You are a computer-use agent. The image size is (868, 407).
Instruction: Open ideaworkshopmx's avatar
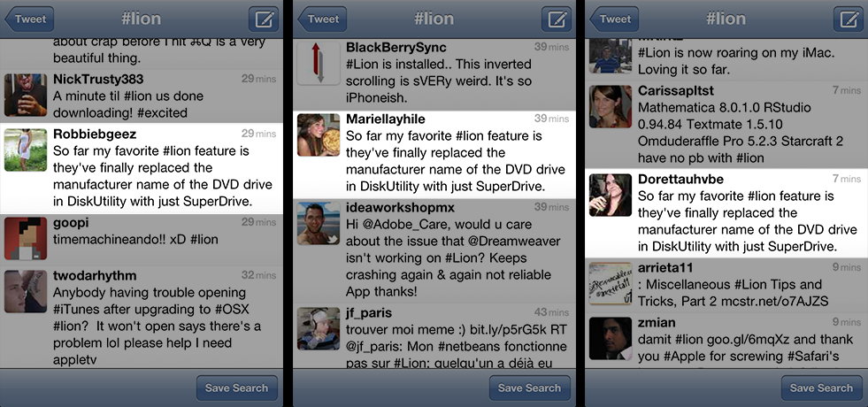point(319,224)
